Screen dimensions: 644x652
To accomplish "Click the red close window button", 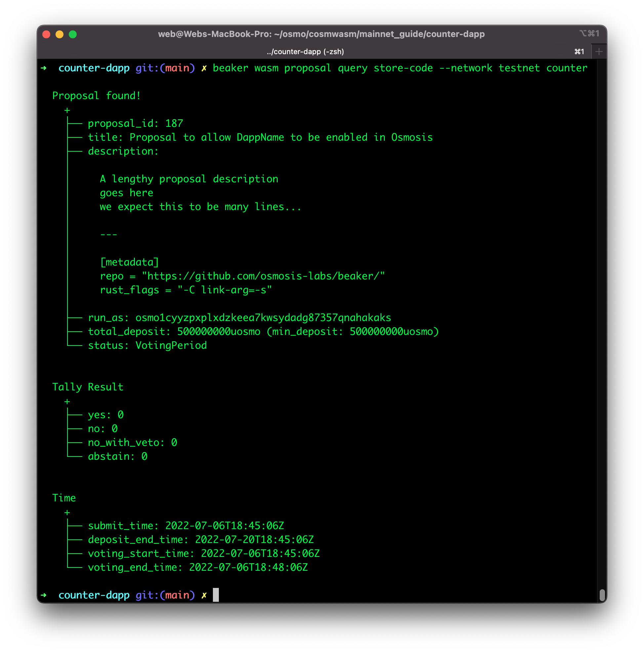I will click(47, 34).
